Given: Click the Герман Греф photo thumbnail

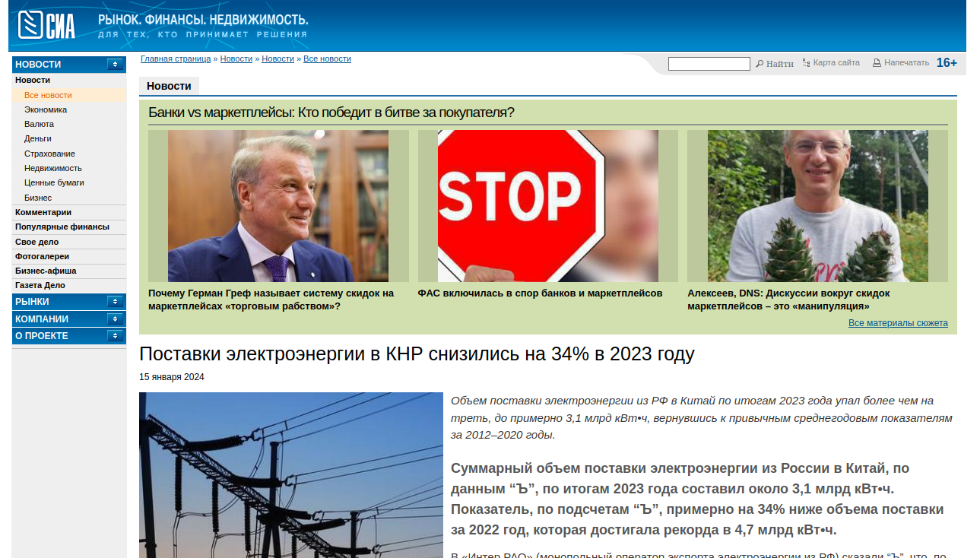Looking at the screenshot, I should [278, 206].
